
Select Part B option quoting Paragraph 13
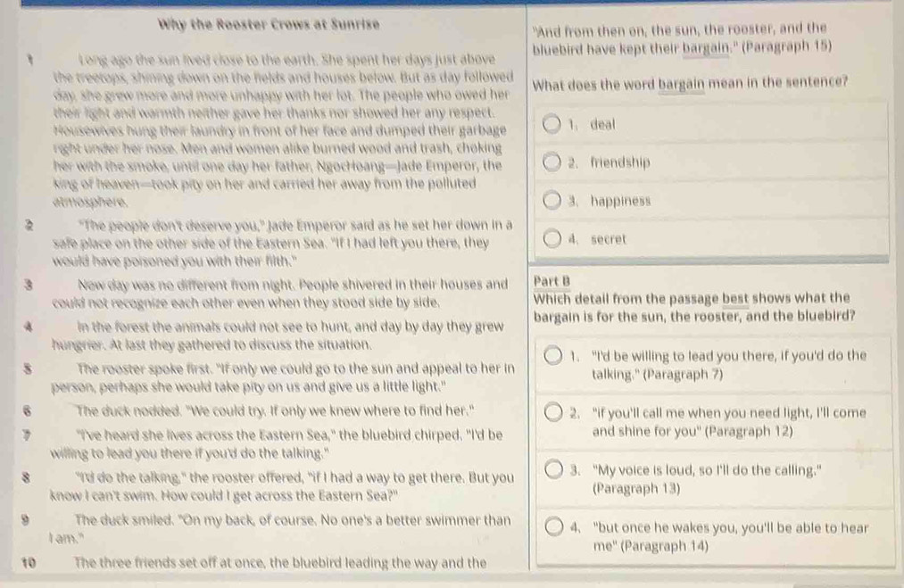[x=554, y=470]
